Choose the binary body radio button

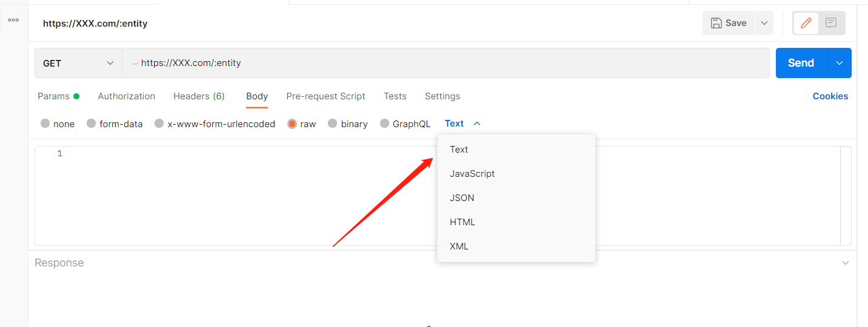[333, 124]
